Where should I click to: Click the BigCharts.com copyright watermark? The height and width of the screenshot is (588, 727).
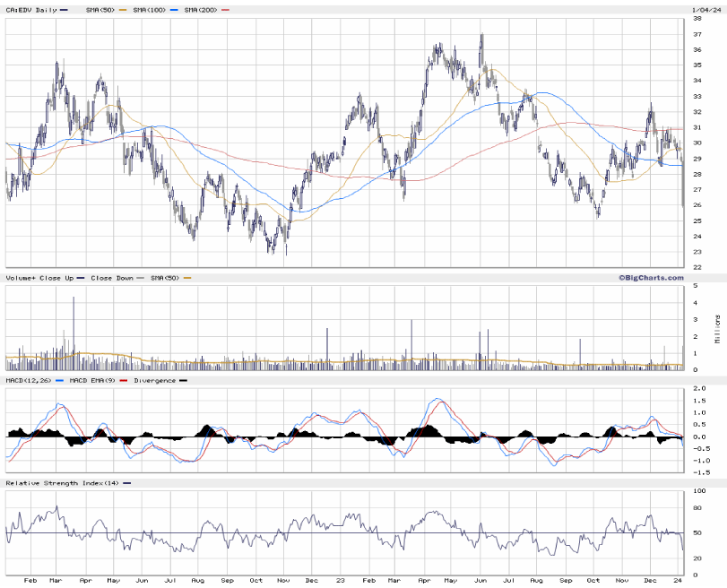click(650, 278)
